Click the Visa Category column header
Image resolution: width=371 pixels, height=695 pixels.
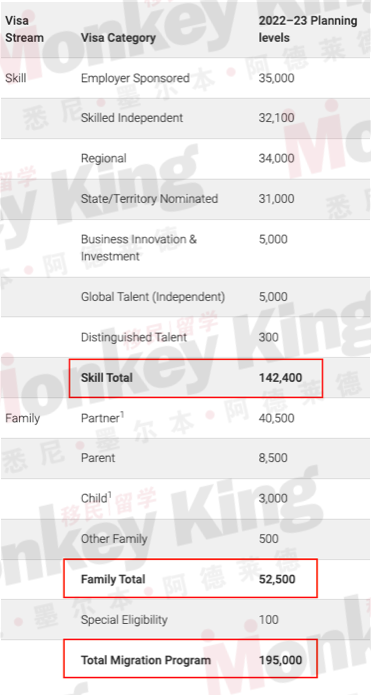[118, 38]
